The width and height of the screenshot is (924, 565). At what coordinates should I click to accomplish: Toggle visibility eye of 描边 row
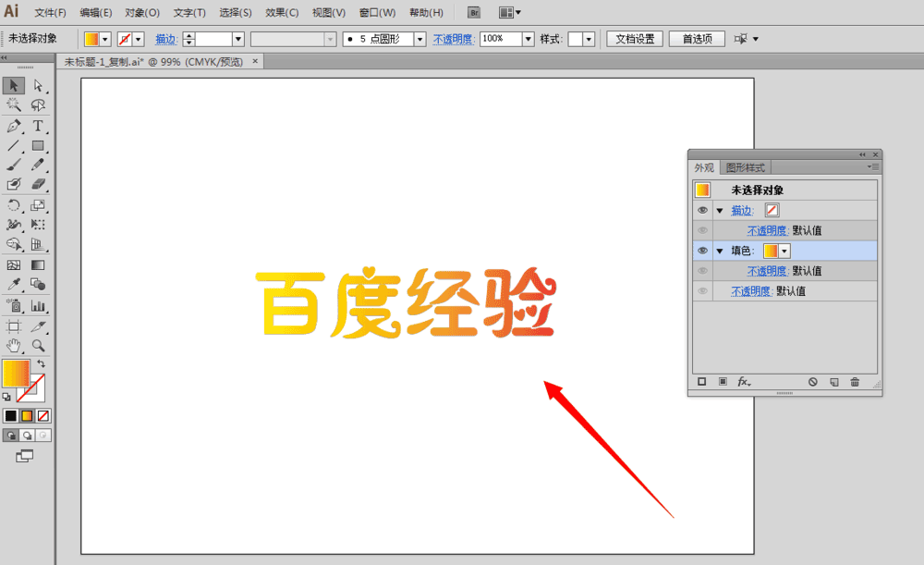(x=702, y=210)
